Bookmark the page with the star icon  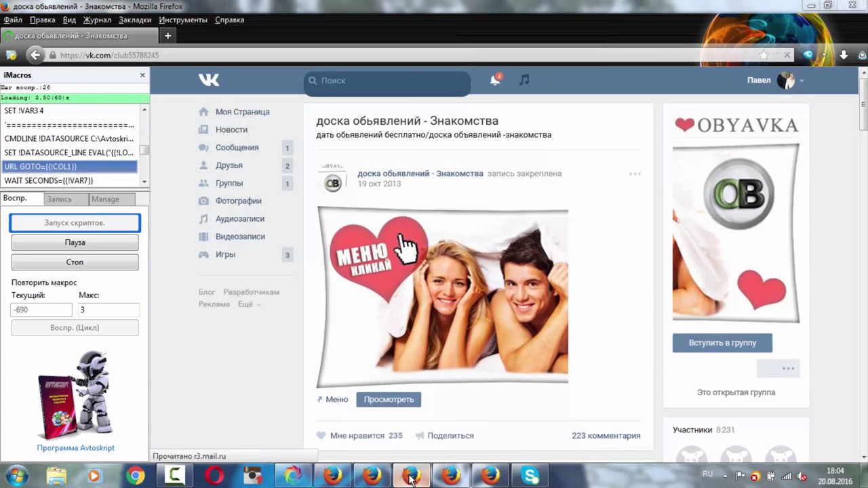(x=764, y=55)
